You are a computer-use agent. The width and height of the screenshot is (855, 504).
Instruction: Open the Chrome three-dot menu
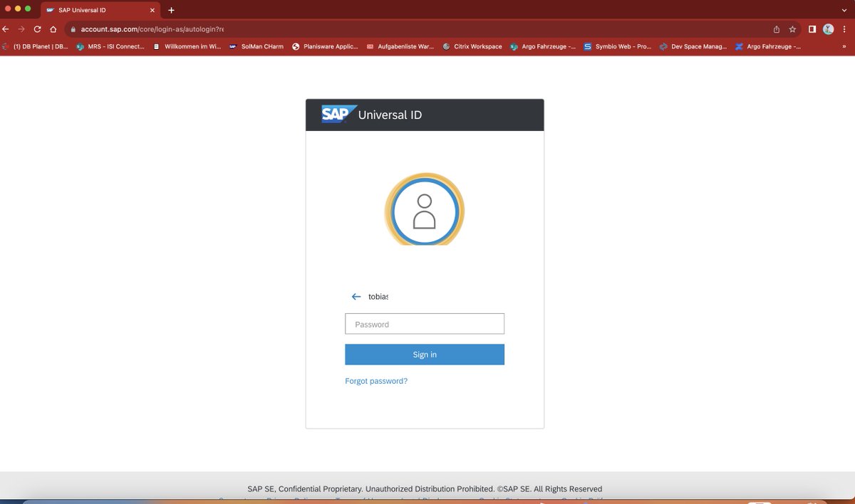pyautogui.click(x=845, y=29)
